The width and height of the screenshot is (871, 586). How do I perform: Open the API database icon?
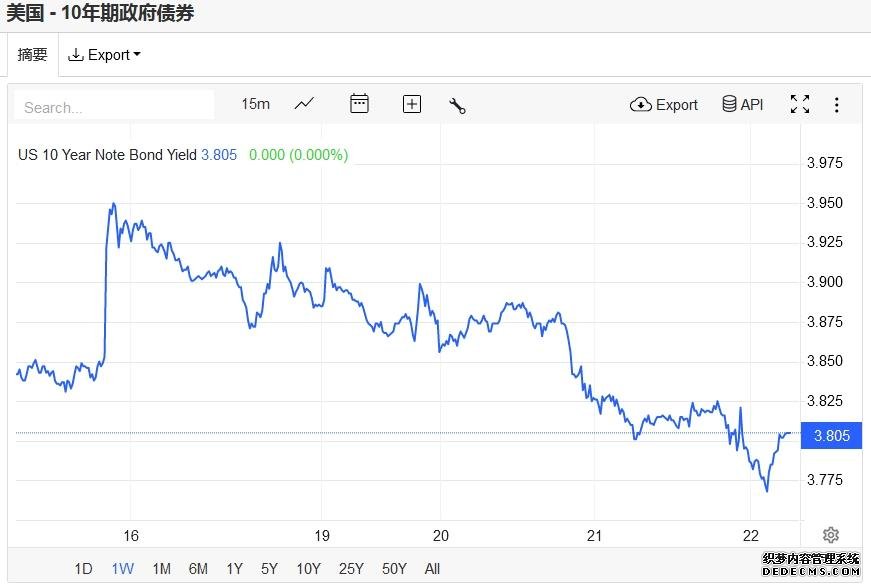coord(743,104)
